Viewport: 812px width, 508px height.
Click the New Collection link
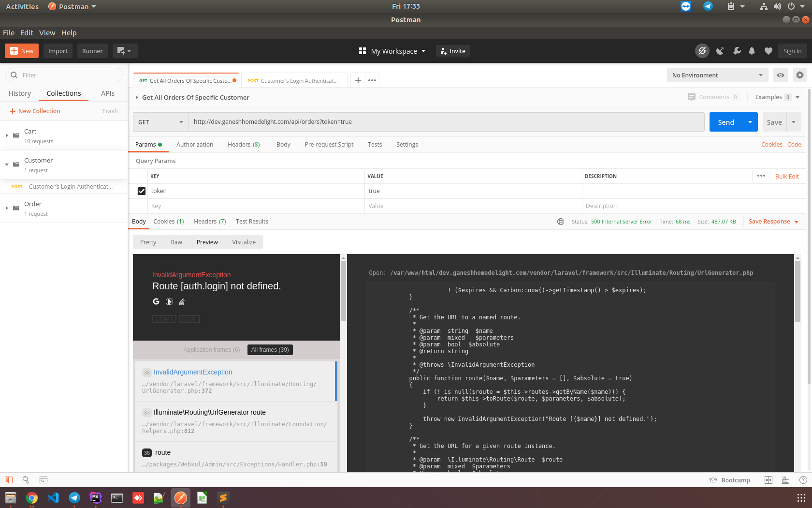point(35,111)
